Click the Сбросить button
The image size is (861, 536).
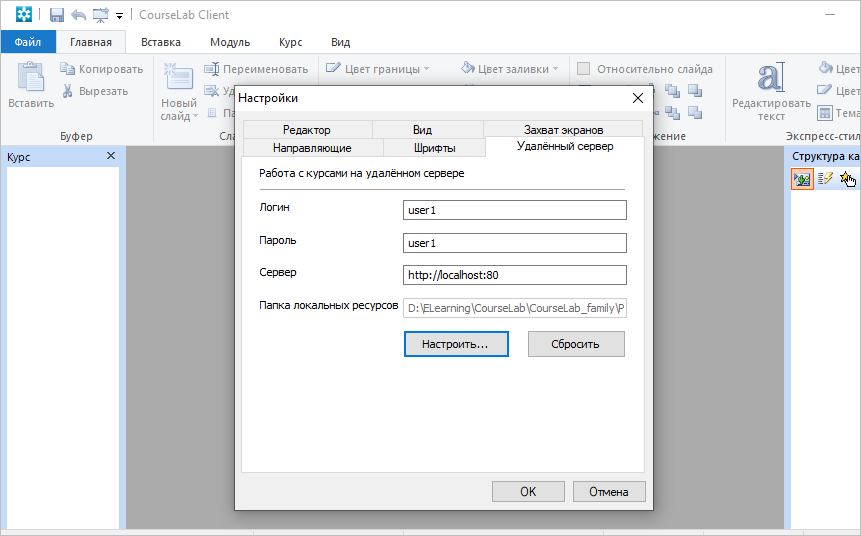coord(576,344)
